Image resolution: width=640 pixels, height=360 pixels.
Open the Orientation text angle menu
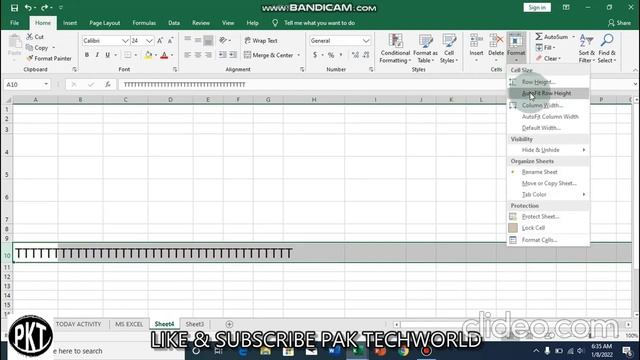click(224, 40)
